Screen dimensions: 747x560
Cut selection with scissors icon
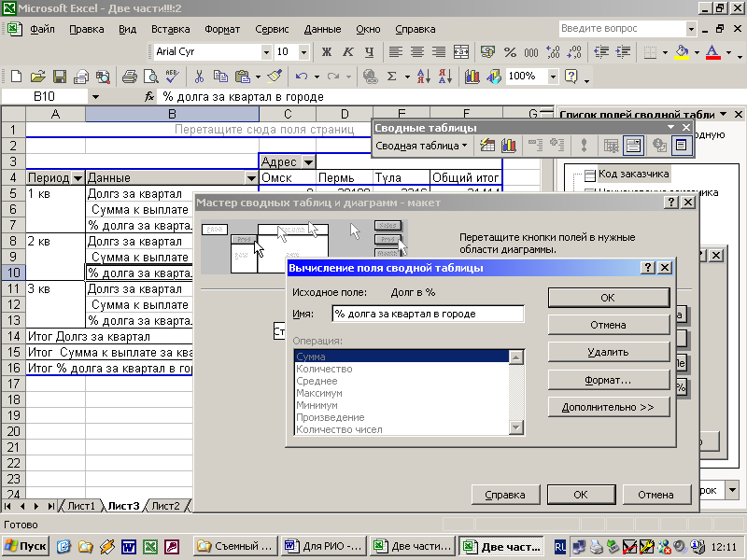(x=199, y=77)
